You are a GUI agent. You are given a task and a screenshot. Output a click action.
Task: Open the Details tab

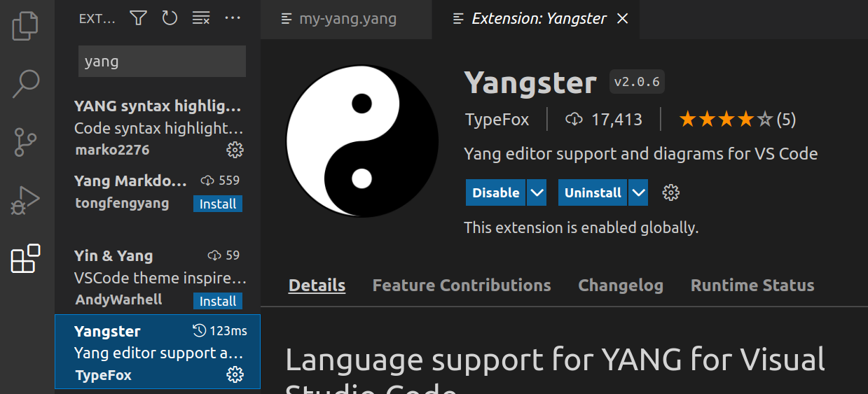[317, 286]
